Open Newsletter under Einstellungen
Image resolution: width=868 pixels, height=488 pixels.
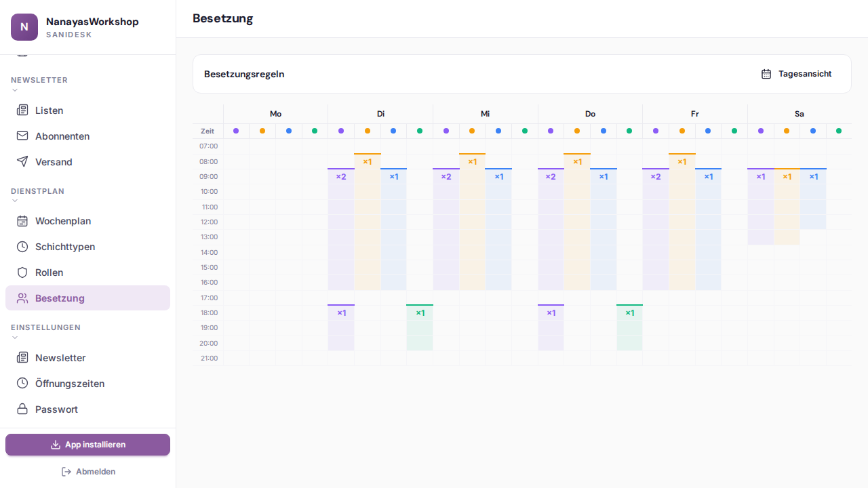click(60, 358)
